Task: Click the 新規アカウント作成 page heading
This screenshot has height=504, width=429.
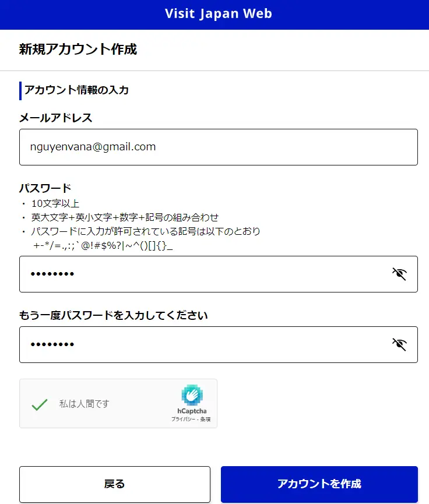Action: (78, 49)
